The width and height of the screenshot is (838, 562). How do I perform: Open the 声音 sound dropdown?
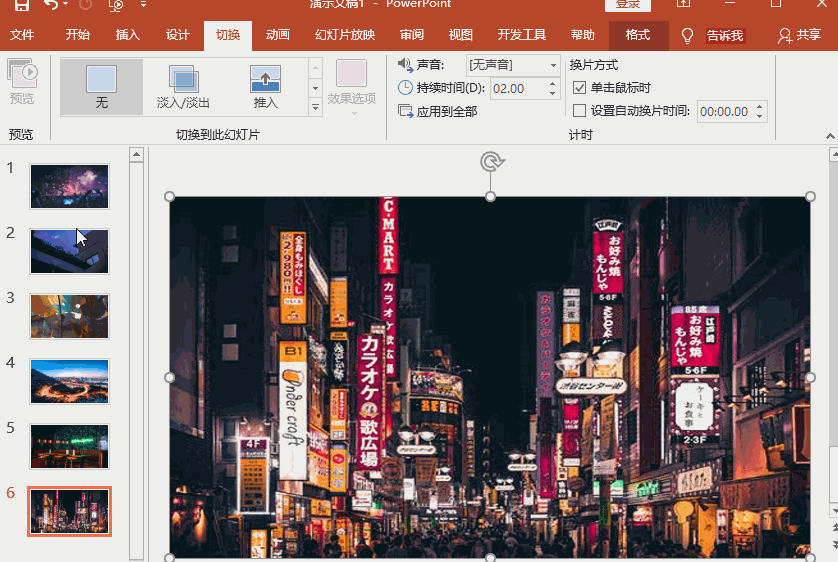click(x=553, y=65)
